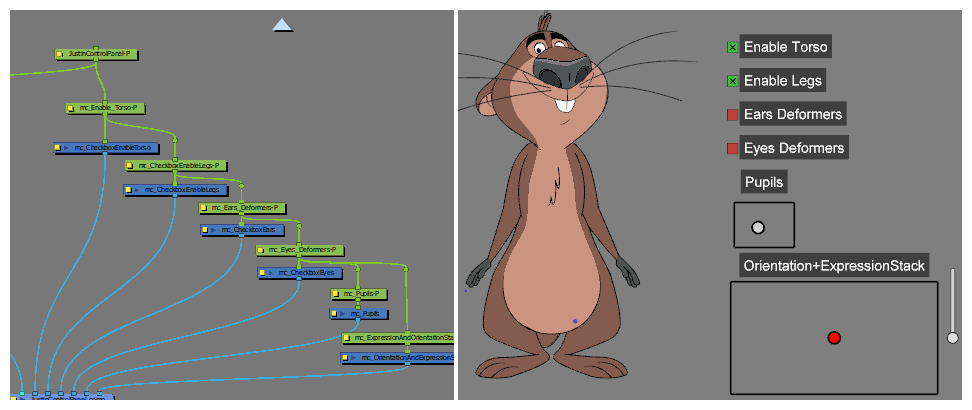
Task: Expand the mc_CheckboxEars node arrow
Action: pyautogui.click(x=214, y=230)
